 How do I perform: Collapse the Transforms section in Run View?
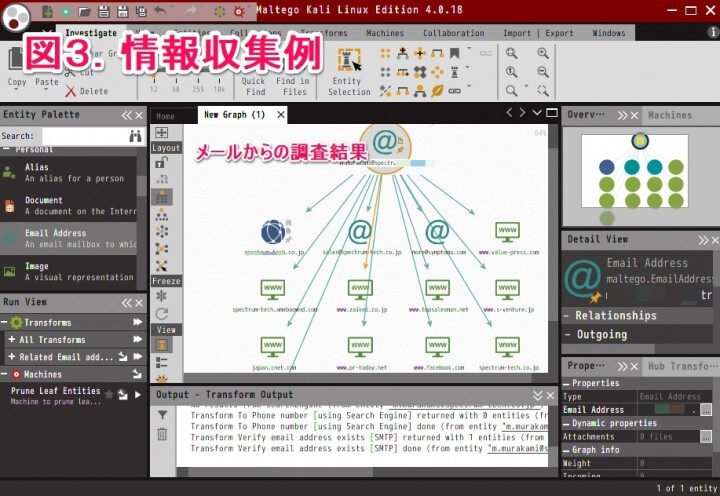click(5, 323)
